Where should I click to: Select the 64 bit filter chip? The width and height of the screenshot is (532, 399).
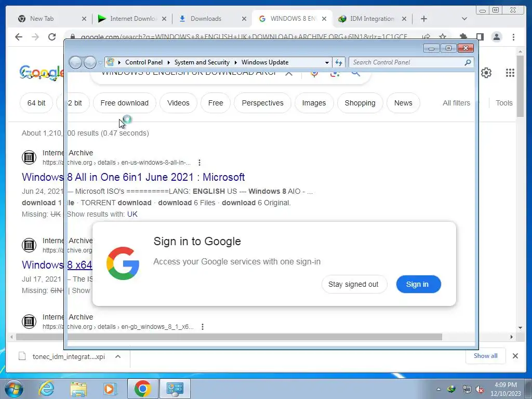(x=36, y=103)
